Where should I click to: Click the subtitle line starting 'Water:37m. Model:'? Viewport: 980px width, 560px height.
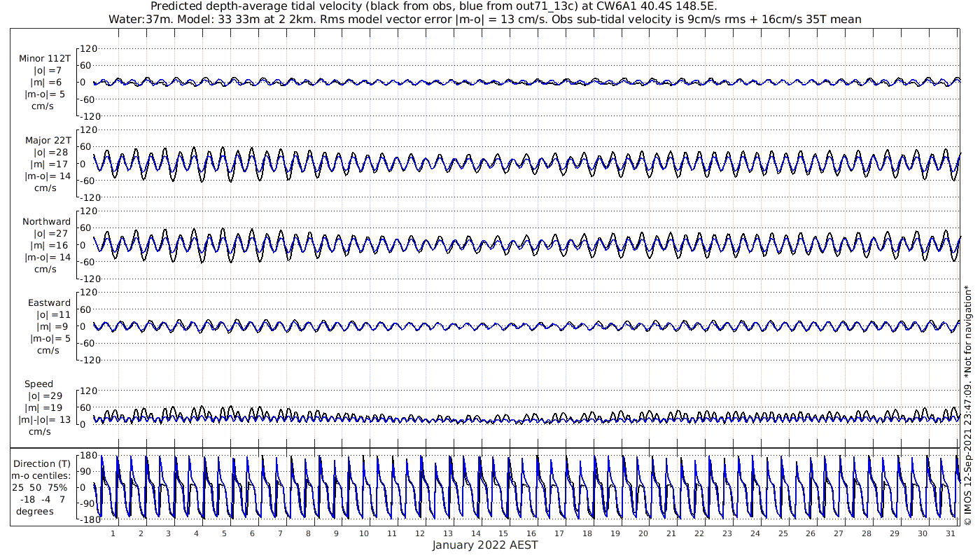coord(485,19)
